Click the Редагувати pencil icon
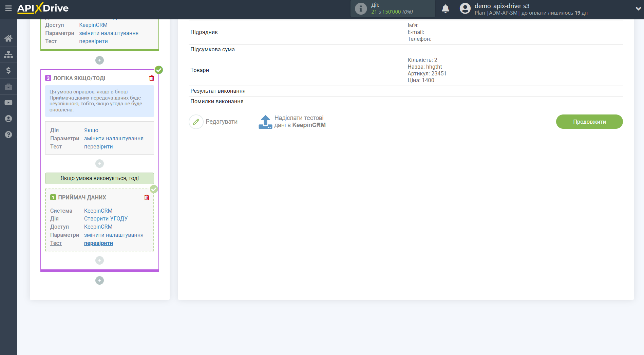Viewport: 644px width, 355px height. (196, 122)
